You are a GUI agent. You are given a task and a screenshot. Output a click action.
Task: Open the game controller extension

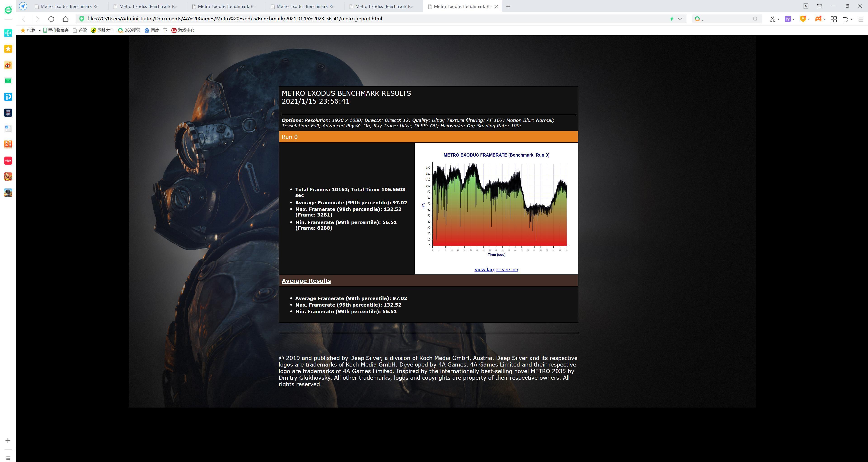[x=818, y=19]
